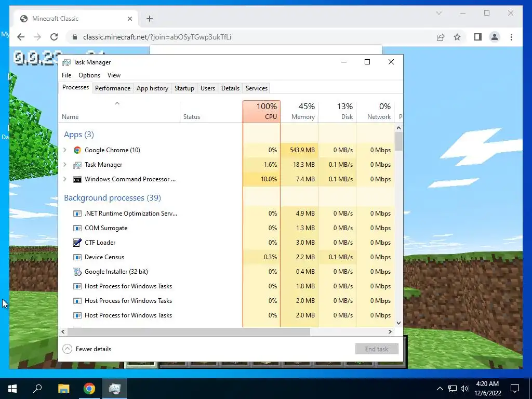Click the End task button
The image size is (532, 399).
pyautogui.click(x=377, y=349)
